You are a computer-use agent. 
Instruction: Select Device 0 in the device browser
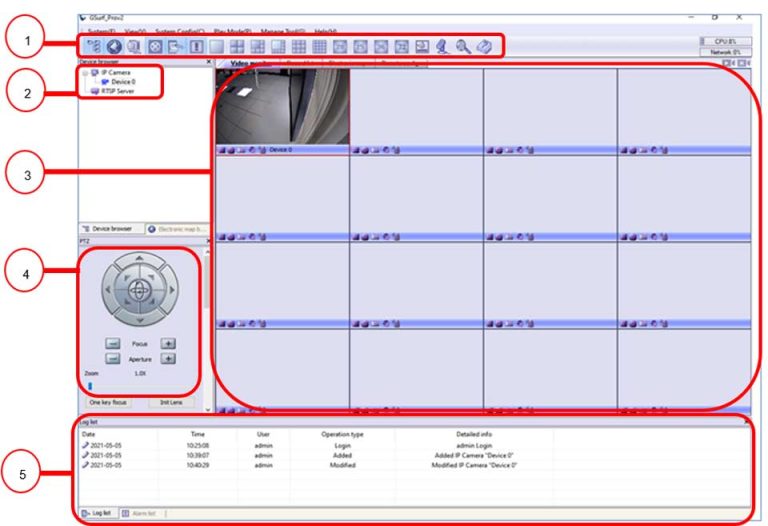pos(123,82)
